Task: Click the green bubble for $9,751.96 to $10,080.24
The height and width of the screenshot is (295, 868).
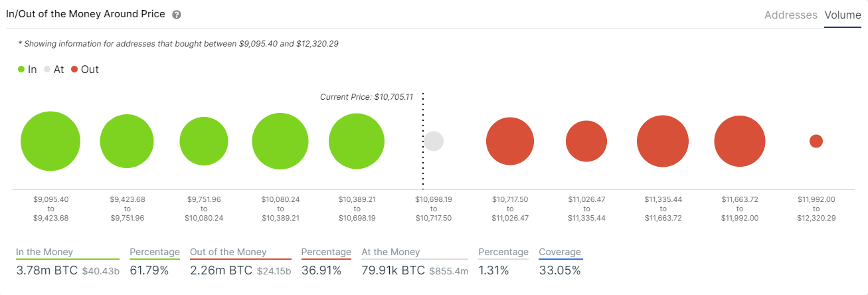Action: click(204, 142)
